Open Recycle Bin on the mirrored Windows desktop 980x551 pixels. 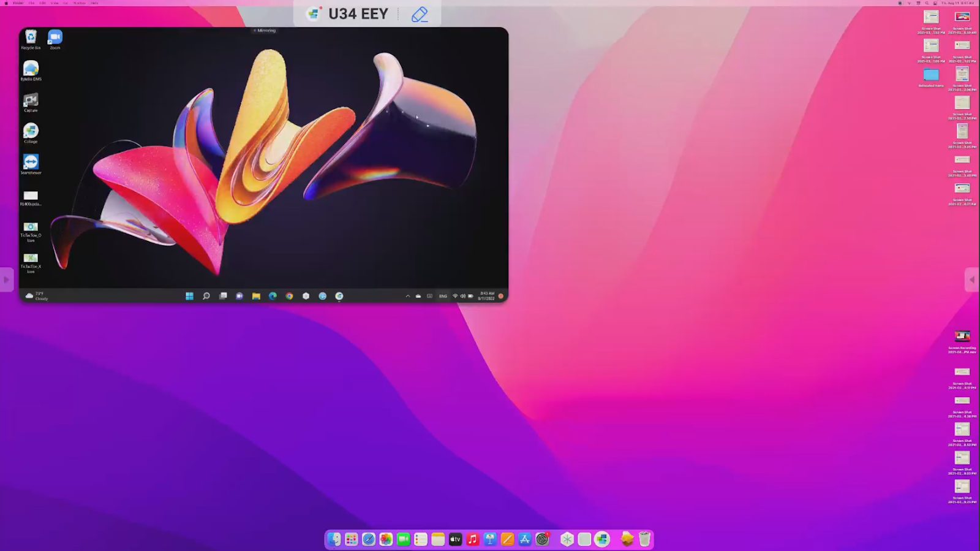click(x=31, y=40)
